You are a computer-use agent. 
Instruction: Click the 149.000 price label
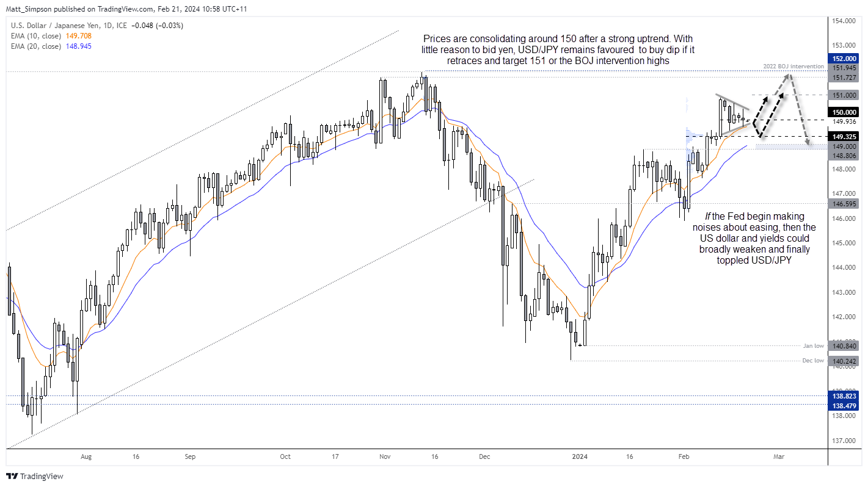844,146
